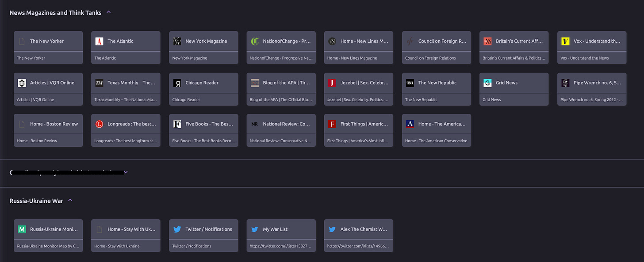This screenshot has width=644, height=262.
Task: Click 'Pipe Wrench no. 6, Spring 2022' subtitle
Action: pyautogui.click(x=591, y=99)
